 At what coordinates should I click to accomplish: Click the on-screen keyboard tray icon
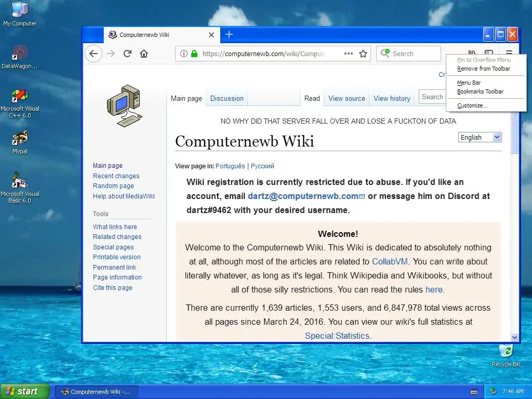point(474,392)
